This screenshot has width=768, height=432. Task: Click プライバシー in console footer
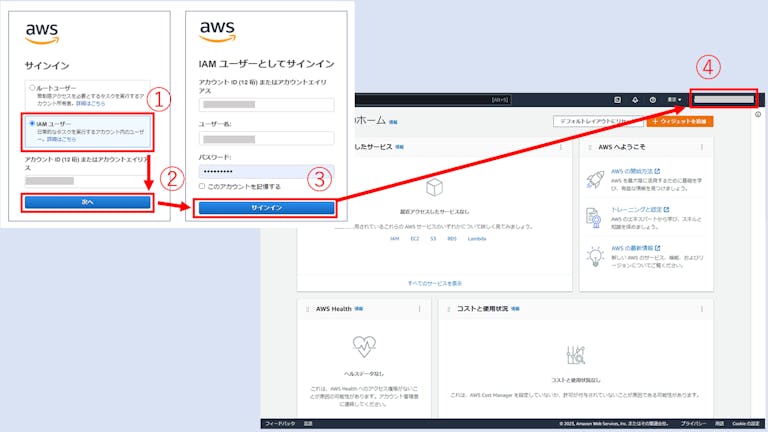pos(693,424)
